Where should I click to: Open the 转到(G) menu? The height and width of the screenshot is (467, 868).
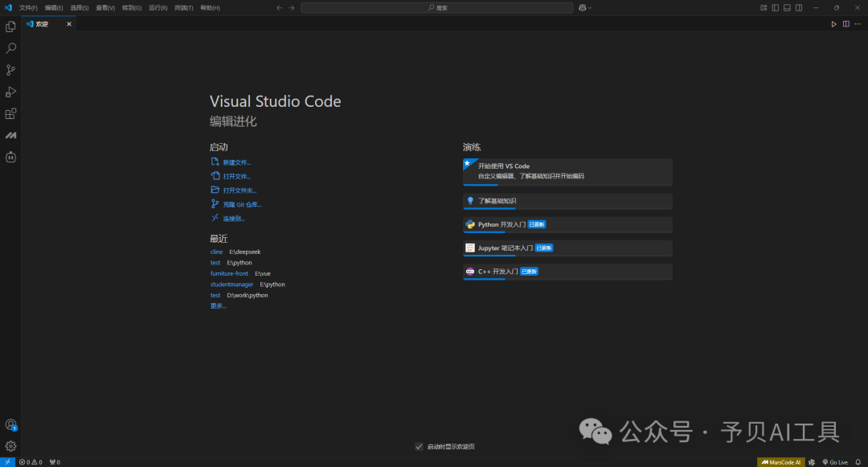pos(132,8)
